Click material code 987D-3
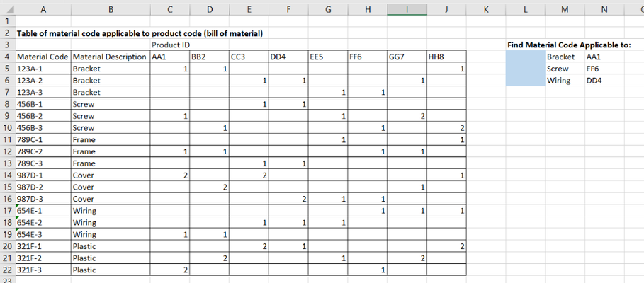Viewport: 644px width, 283px height. [43, 199]
